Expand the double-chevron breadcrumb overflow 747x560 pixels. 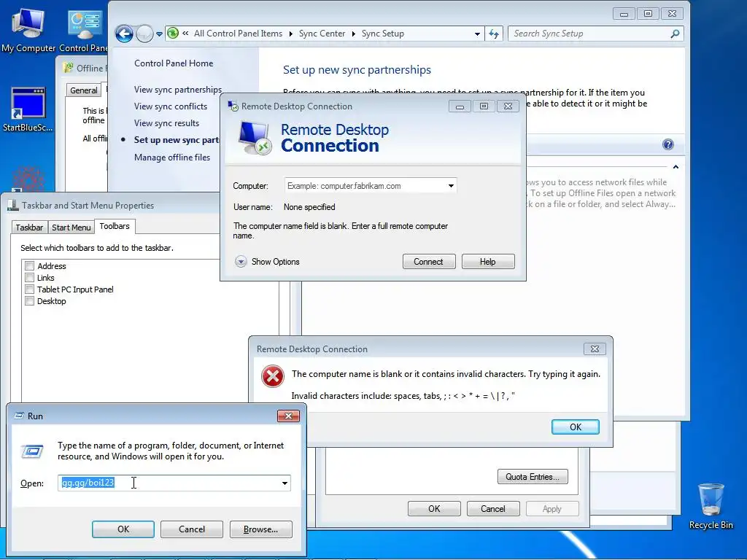185,34
